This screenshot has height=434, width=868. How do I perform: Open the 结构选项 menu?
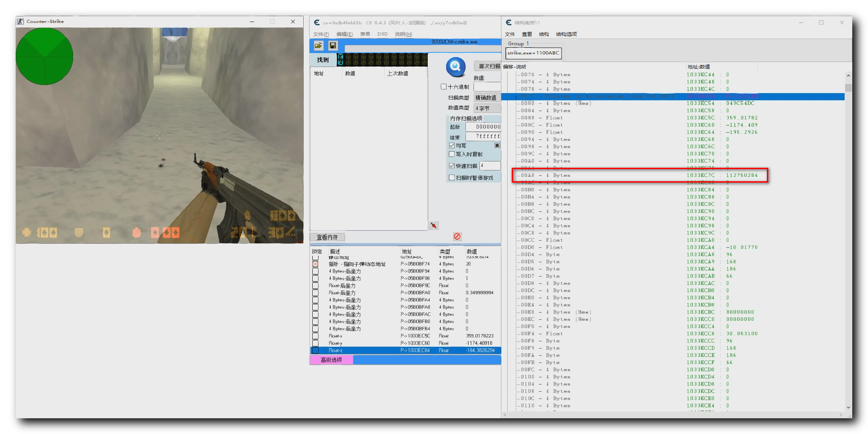click(x=567, y=34)
